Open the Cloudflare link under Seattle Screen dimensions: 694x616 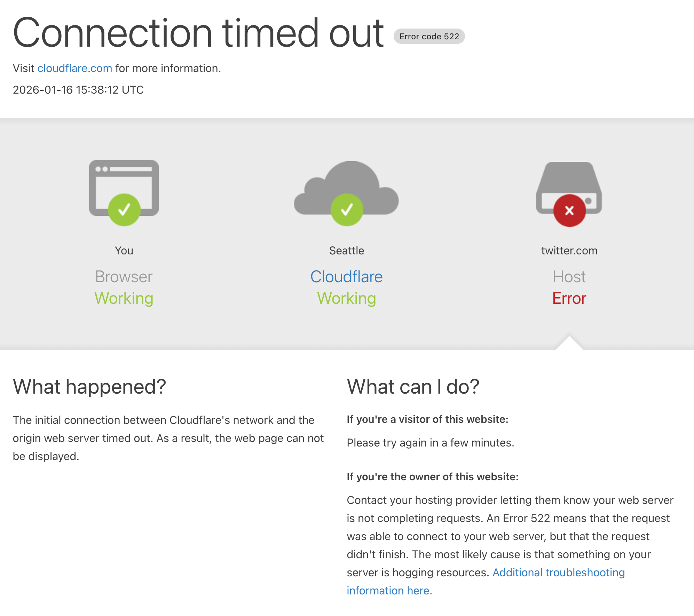pyautogui.click(x=346, y=277)
